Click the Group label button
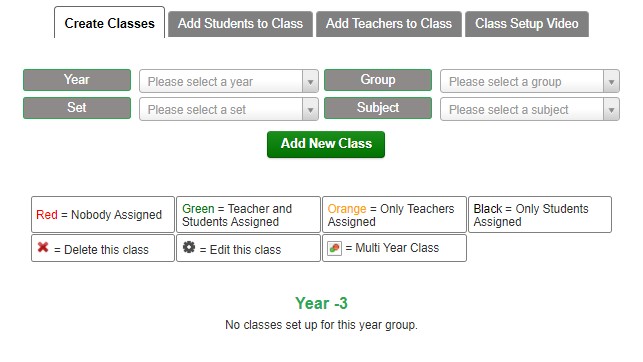Image resolution: width=643 pixels, height=362 pixels. click(x=378, y=80)
